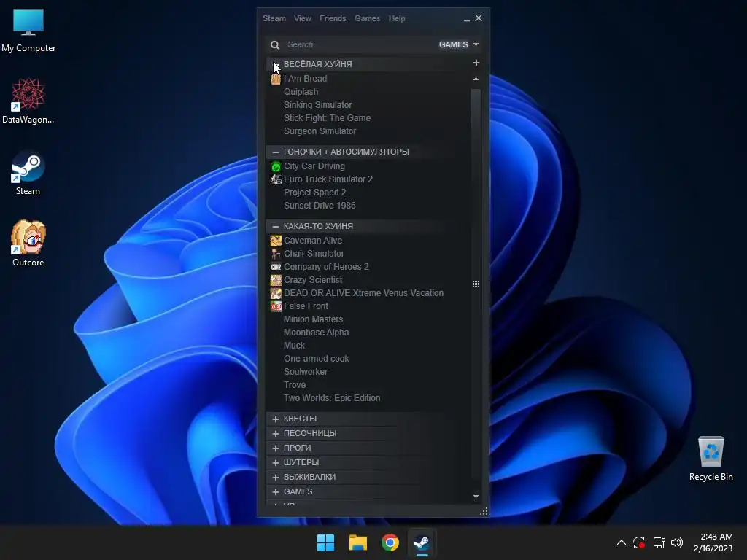Click the False Front game icon
Viewport: 747px width, 560px height.
pyautogui.click(x=276, y=306)
